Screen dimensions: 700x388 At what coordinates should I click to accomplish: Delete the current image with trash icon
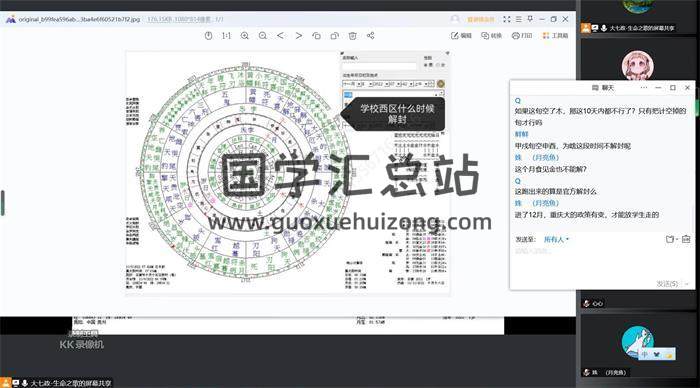coord(353,36)
